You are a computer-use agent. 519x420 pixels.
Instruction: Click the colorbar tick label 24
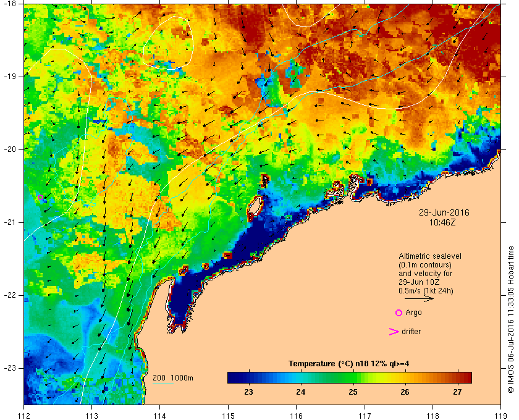(300, 392)
